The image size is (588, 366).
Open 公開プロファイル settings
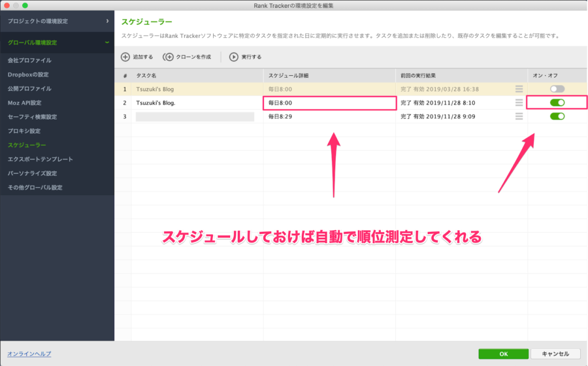click(x=29, y=88)
